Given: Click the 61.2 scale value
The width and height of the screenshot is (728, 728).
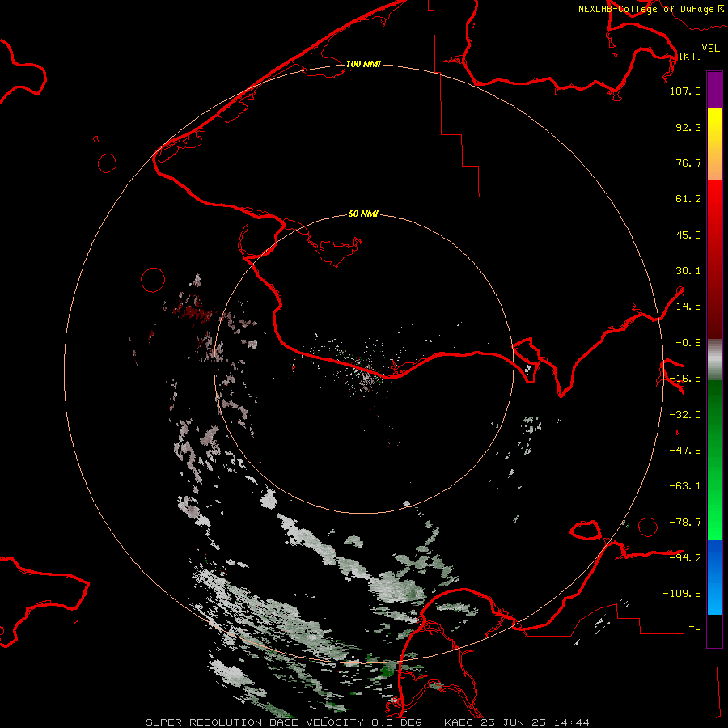Looking at the screenshot, I should pyautogui.click(x=688, y=199).
